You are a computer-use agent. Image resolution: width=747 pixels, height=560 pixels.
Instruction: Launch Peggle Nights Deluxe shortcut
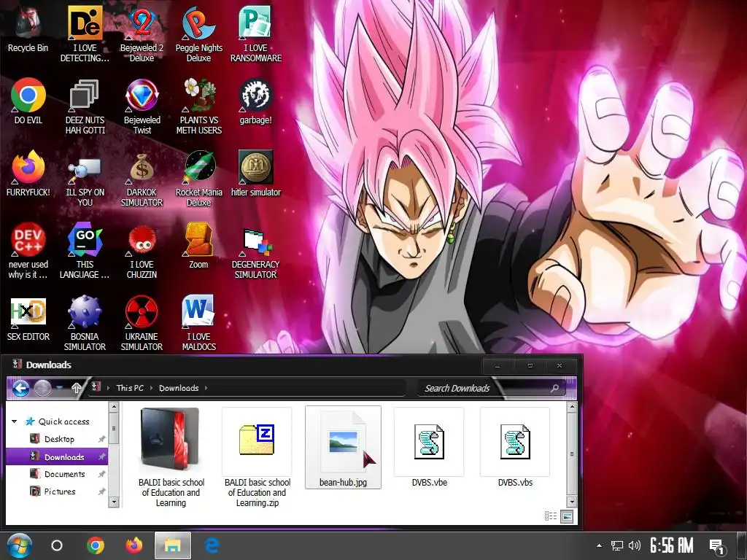[x=198, y=34]
